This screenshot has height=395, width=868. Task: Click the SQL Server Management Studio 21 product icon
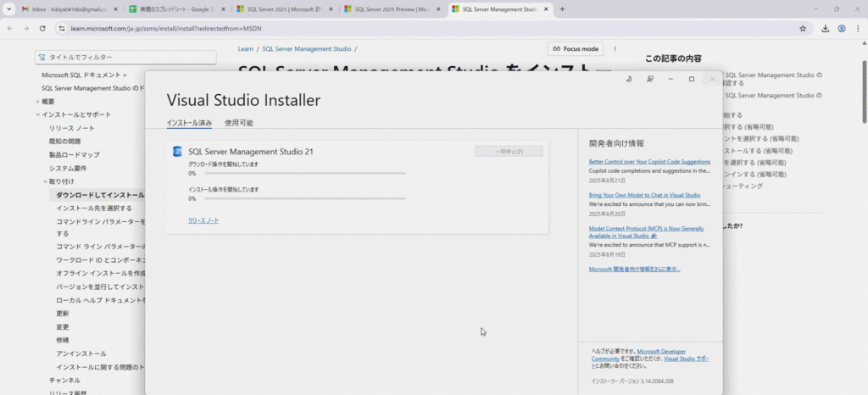(177, 152)
